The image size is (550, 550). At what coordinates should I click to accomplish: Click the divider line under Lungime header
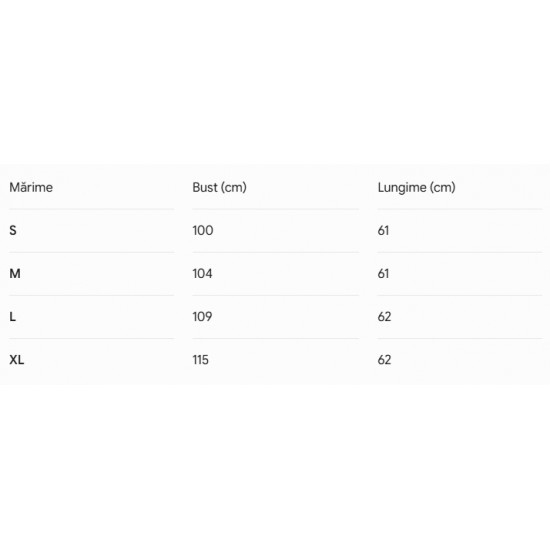coord(460,209)
